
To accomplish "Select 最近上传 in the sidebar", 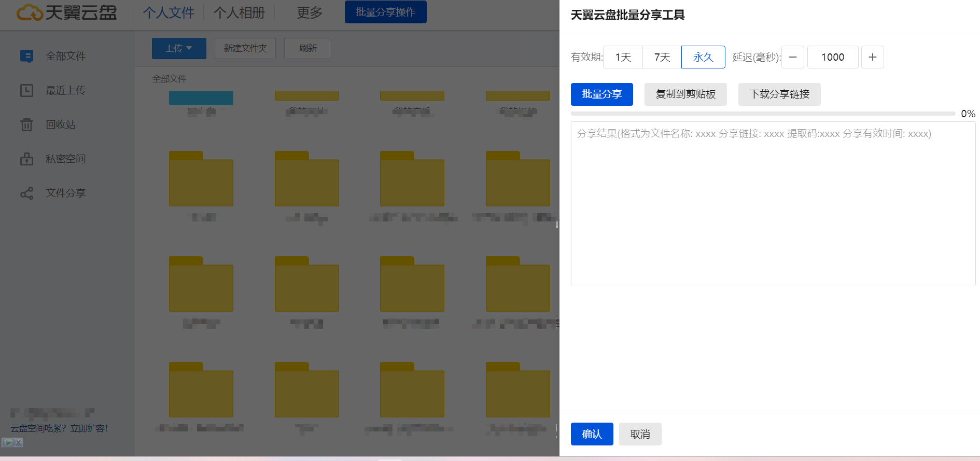I will coord(66,90).
